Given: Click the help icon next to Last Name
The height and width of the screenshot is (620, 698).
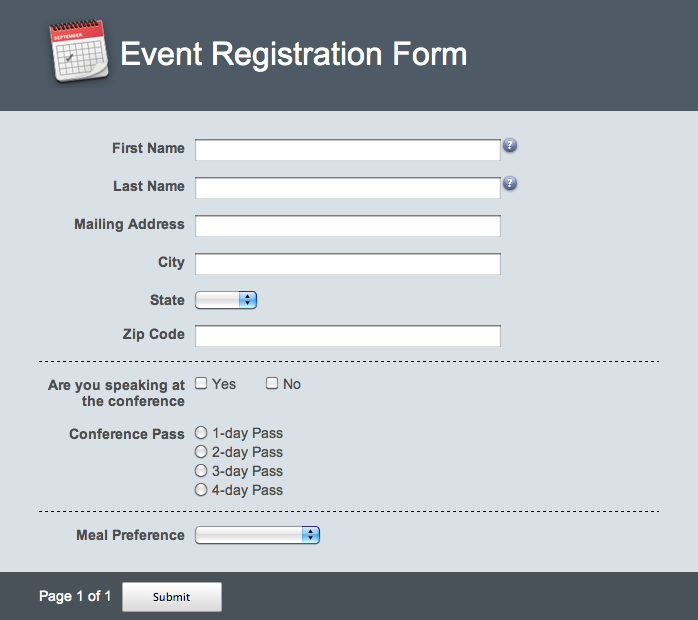Looking at the screenshot, I should 510,183.
